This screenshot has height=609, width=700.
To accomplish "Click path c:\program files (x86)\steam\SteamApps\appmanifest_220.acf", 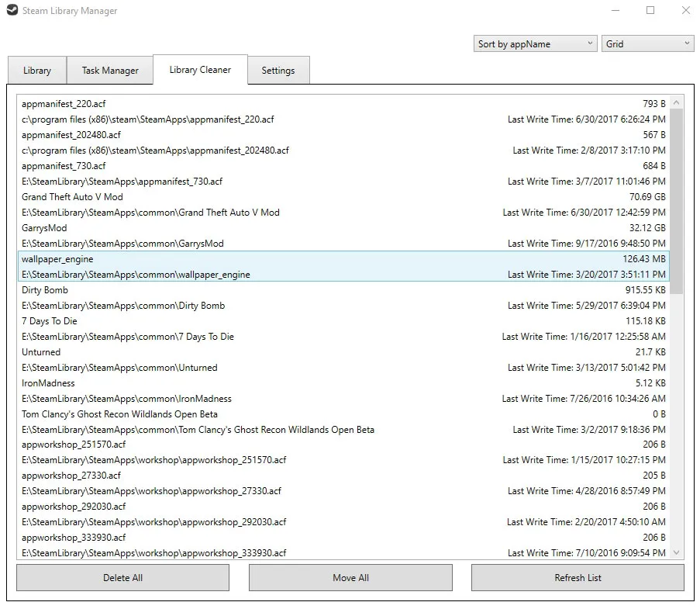I will click(x=147, y=119).
